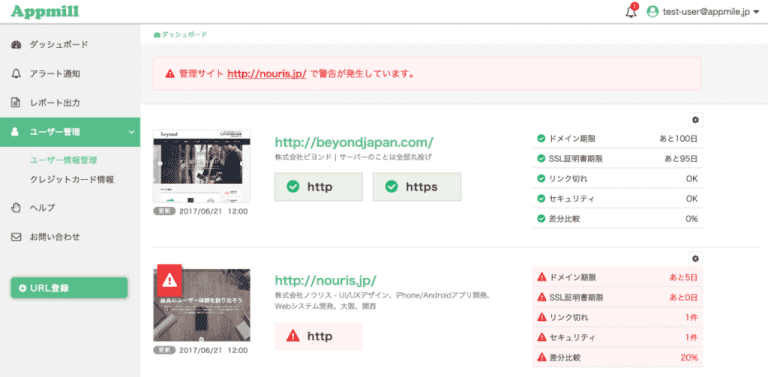
Task: Click the 更新 badge under beyondjapan thumbnail
Action: point(164,212)
